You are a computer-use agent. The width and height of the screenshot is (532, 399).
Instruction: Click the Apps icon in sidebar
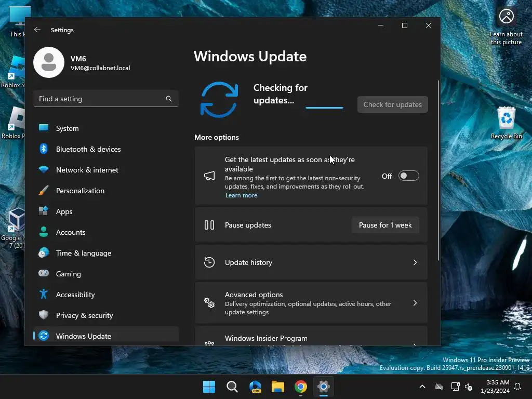pos(44,211)
